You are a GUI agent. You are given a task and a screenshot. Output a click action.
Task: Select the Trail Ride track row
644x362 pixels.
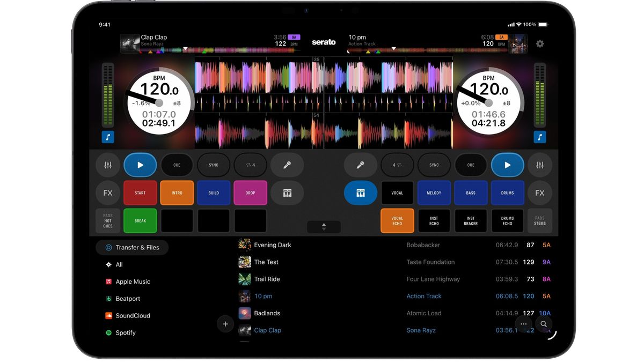point(396,279)
